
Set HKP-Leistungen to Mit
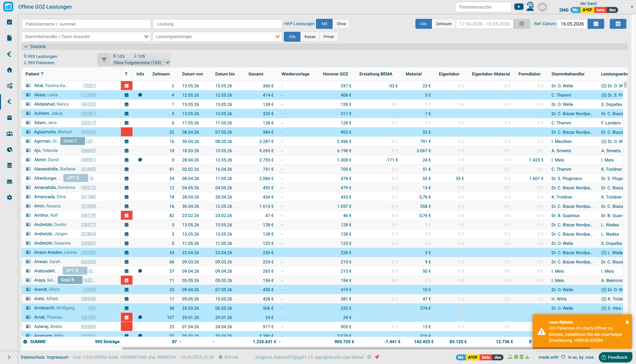pos(324,24)
